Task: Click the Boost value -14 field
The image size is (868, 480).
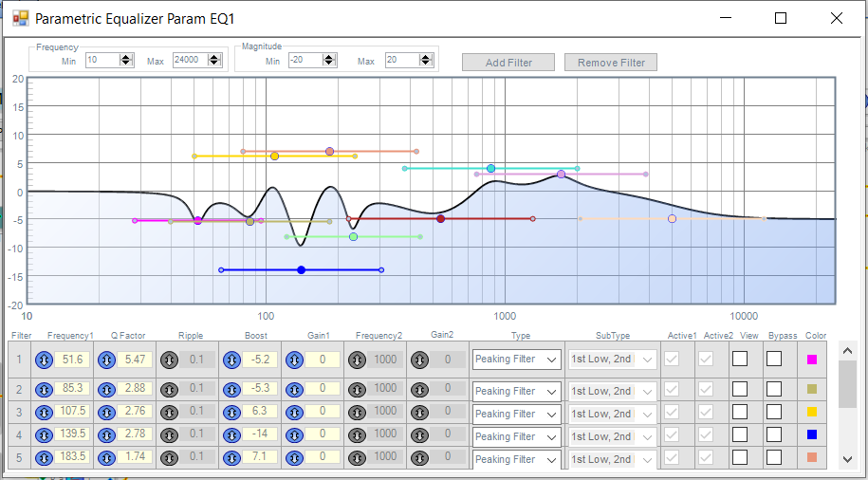Action: tap(260, 435)
